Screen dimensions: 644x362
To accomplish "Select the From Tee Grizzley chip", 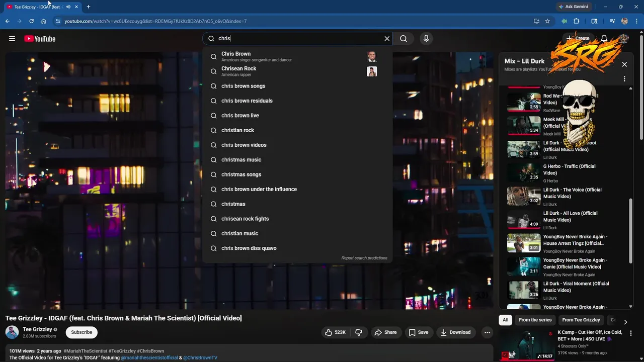I will tap(581, 320).
